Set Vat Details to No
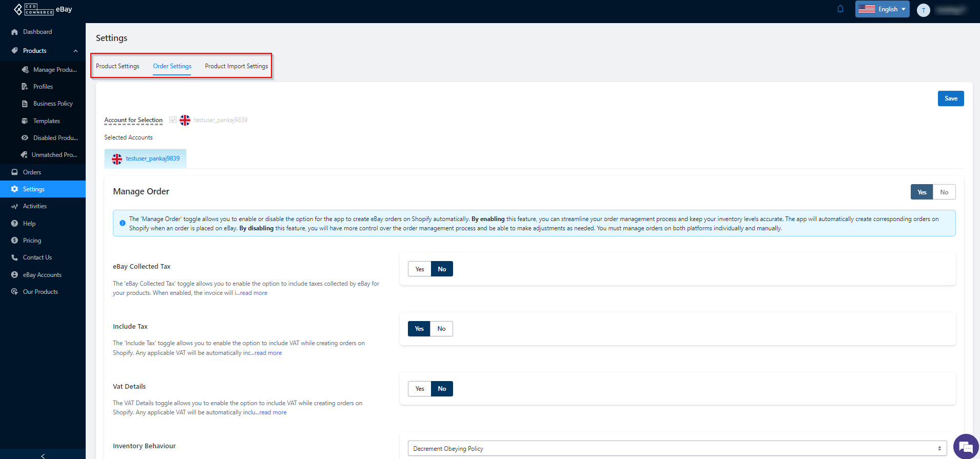 pyautogui.click(x=442, y=389)
